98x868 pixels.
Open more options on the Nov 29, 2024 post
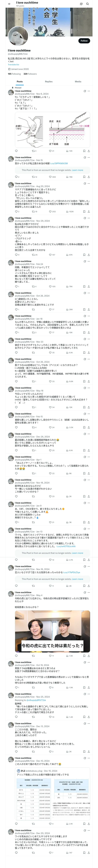pos(89,218)
